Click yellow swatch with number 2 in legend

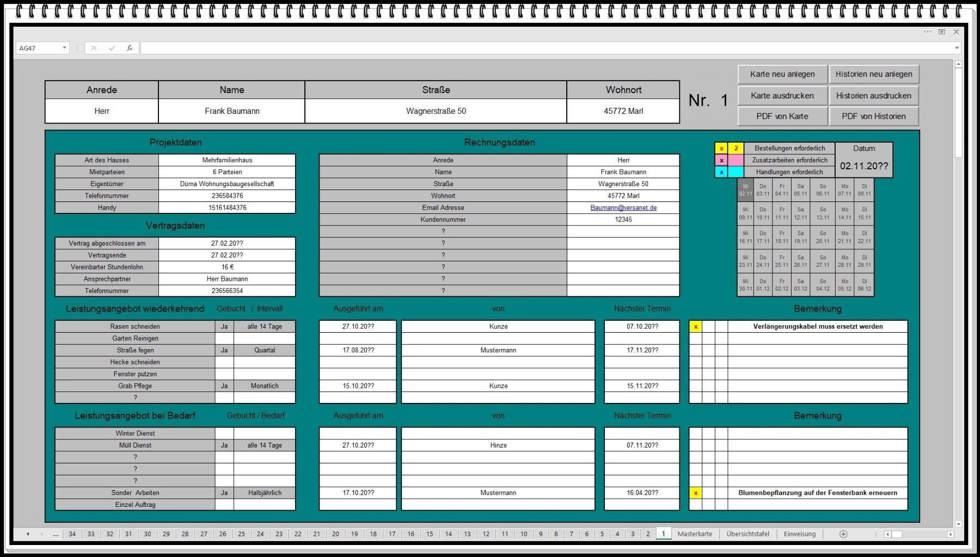736,148
